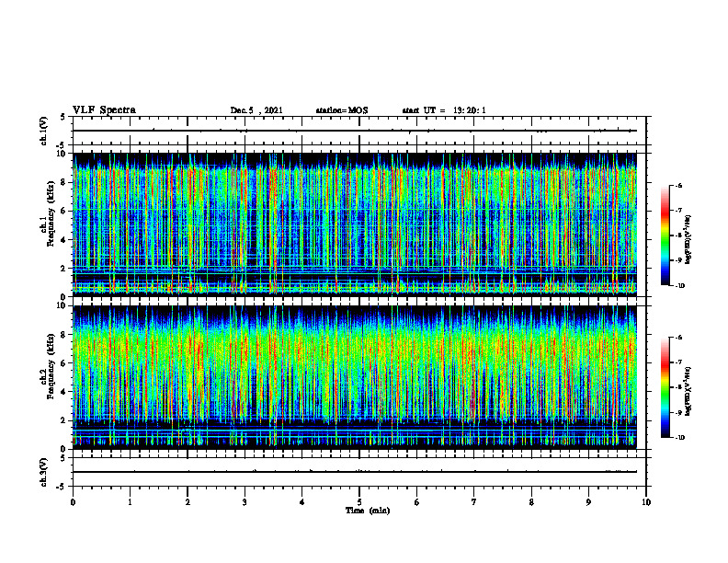Select the 'Dec. 5, 2021' date text
This screenshot has height=563, width=728.
click(256, 110)
